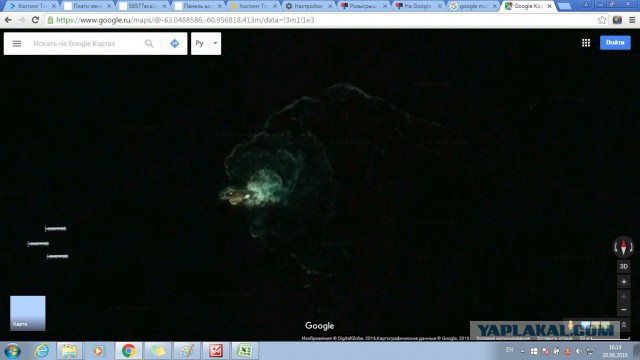Open a new browser tab

point(564,6)
